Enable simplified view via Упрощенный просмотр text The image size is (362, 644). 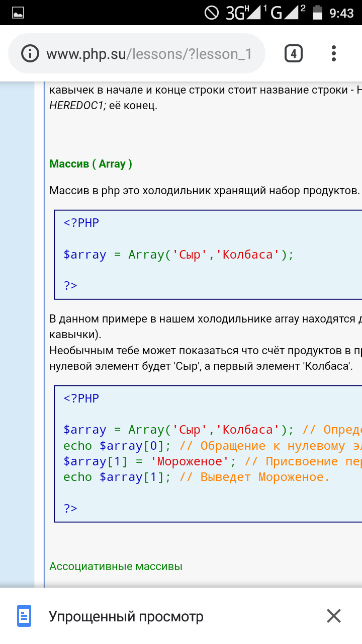click(126, 616)
